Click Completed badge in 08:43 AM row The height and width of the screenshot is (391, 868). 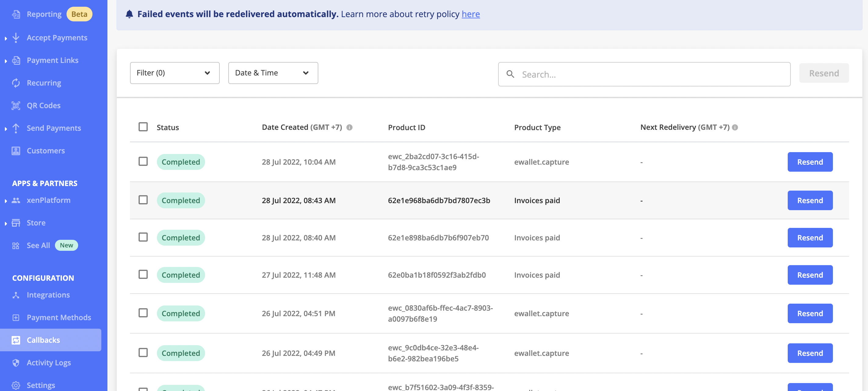(x=181, y=200)
